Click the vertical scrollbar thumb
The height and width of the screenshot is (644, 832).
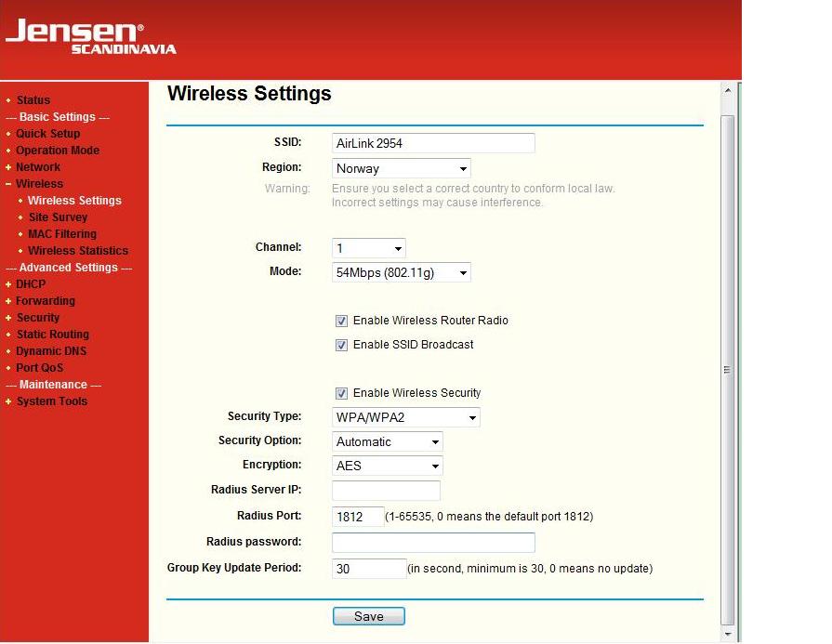728,370
